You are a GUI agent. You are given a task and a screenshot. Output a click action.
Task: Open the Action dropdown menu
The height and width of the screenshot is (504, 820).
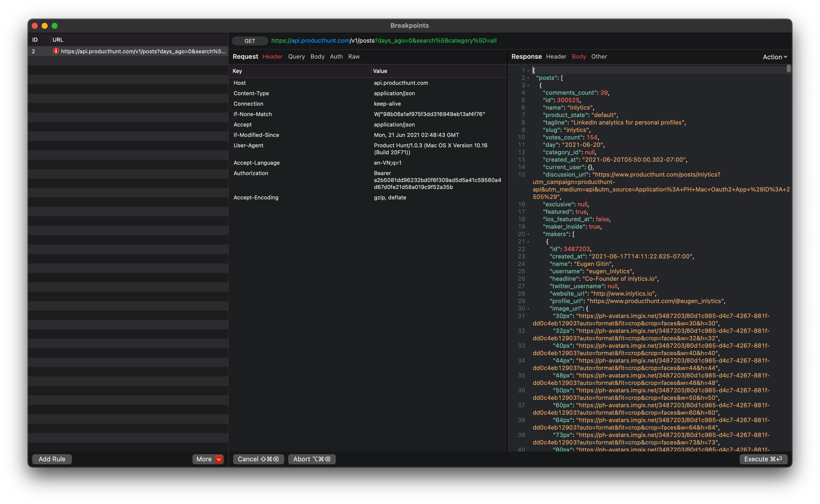(775, 57)
